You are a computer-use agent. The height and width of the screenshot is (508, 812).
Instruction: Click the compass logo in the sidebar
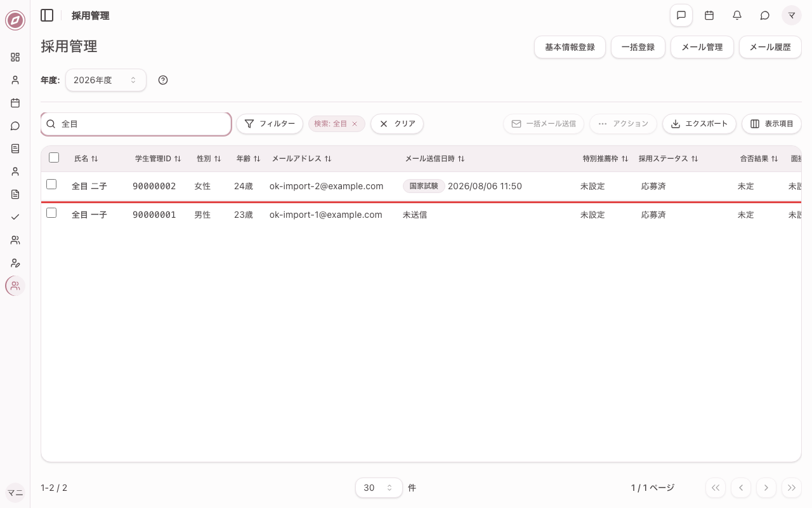click(15, 20)
